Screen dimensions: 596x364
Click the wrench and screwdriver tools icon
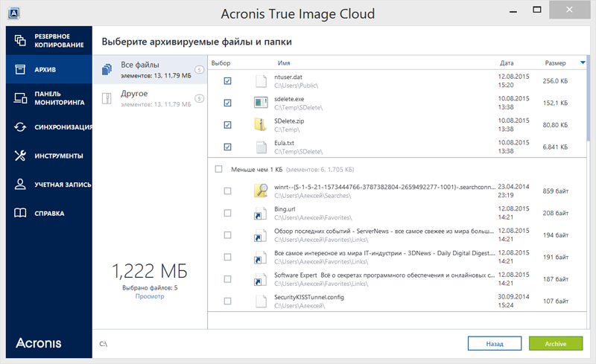pyautogui.click(x=20, y=156)
